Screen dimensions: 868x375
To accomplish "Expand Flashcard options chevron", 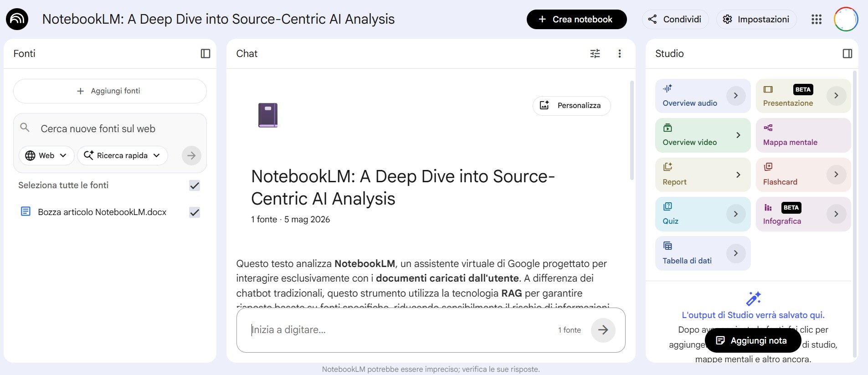I will pyautogui.click(x=836, y=175).
